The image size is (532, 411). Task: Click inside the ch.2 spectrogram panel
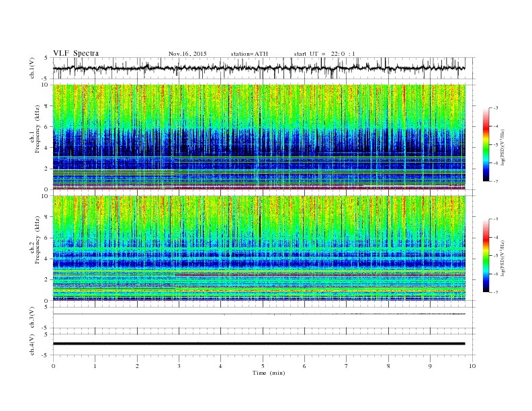[259, 248]
